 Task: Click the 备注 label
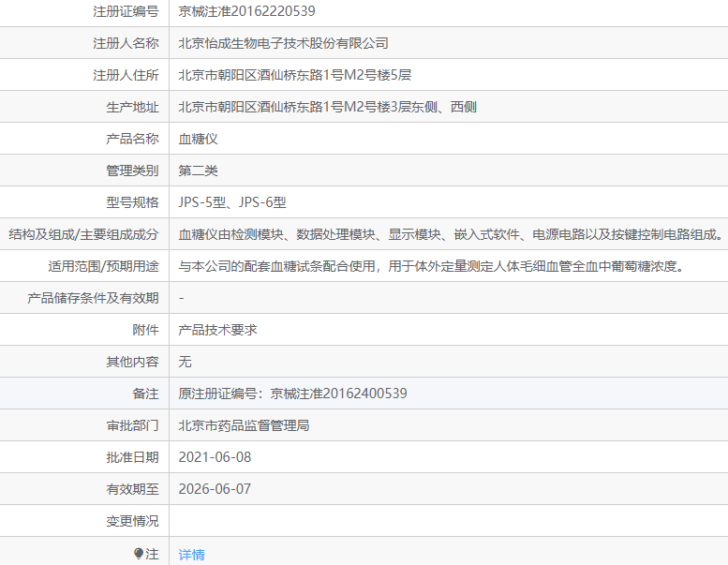click(145, 394)
